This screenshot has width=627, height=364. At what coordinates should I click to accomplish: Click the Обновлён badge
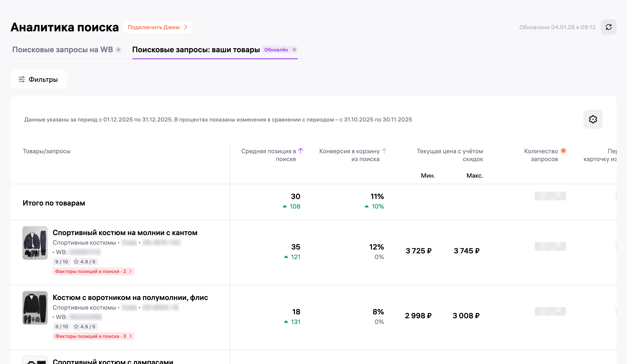[276, 49]
